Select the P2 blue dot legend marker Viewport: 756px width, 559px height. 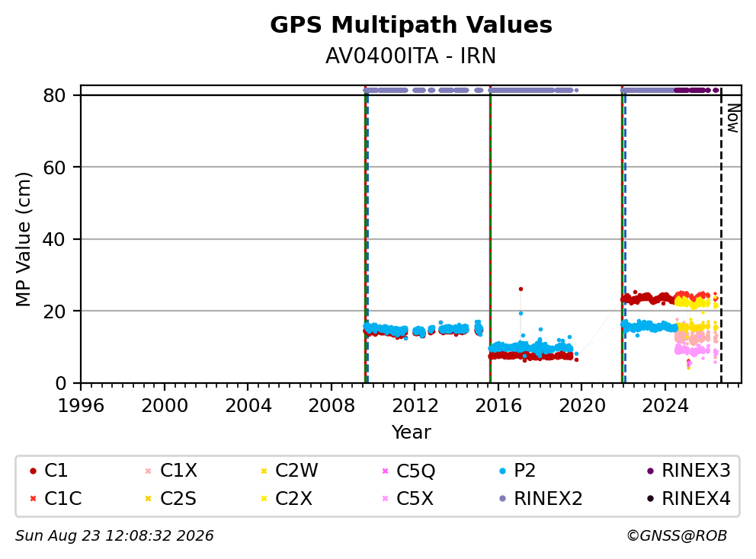point(503,471)
